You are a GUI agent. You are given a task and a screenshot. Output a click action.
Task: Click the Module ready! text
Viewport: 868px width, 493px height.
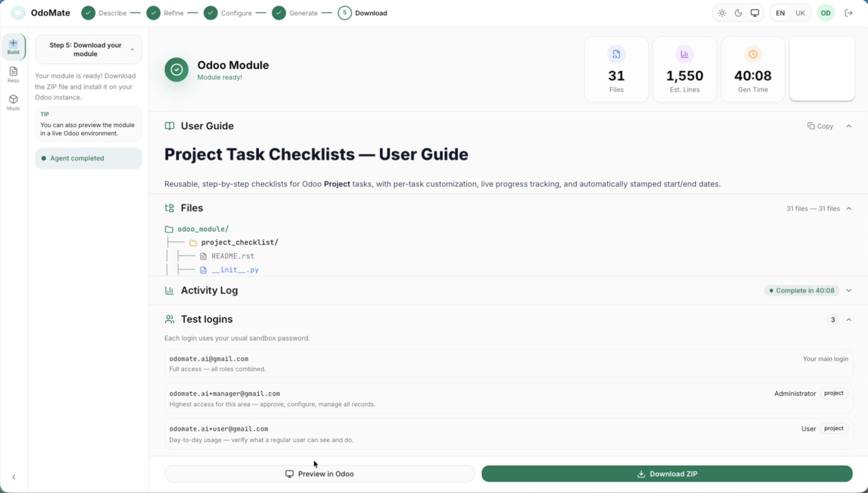pyautogui.click(x=220, y=77)
